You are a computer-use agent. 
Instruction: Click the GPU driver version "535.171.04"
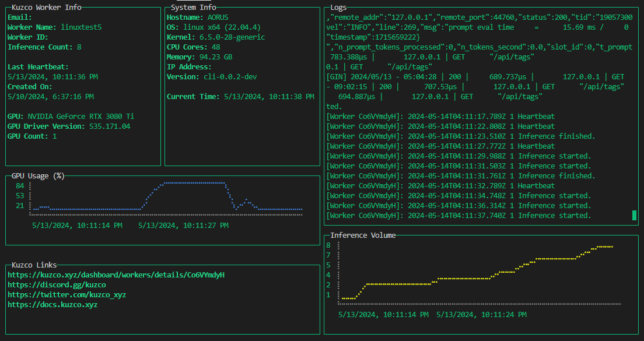pyautogui.click(x=110, y=126)
